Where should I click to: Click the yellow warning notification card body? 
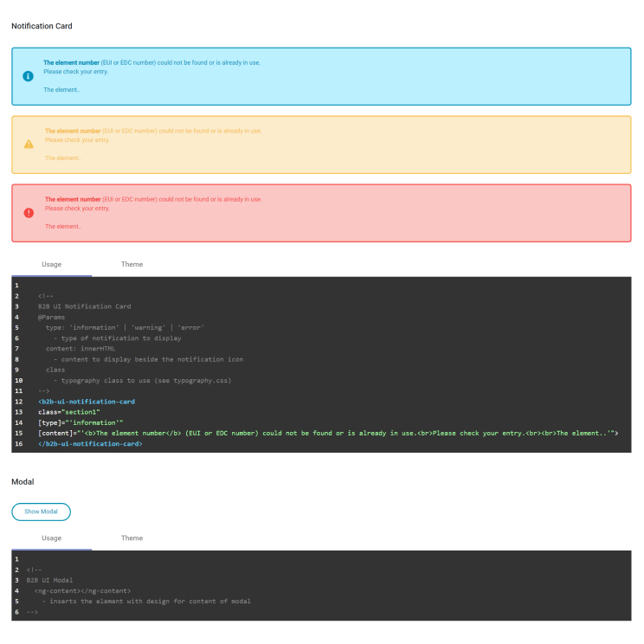[x=346, y=145]
